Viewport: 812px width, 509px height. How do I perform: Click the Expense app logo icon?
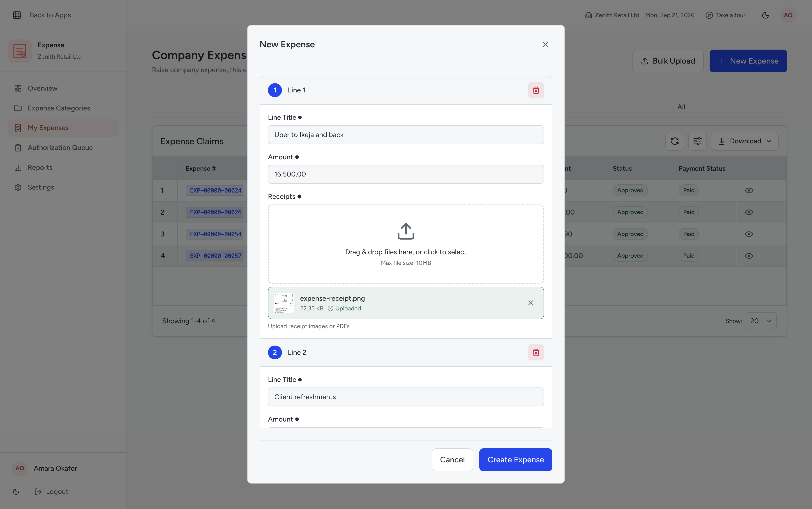(x=20, y=51)
